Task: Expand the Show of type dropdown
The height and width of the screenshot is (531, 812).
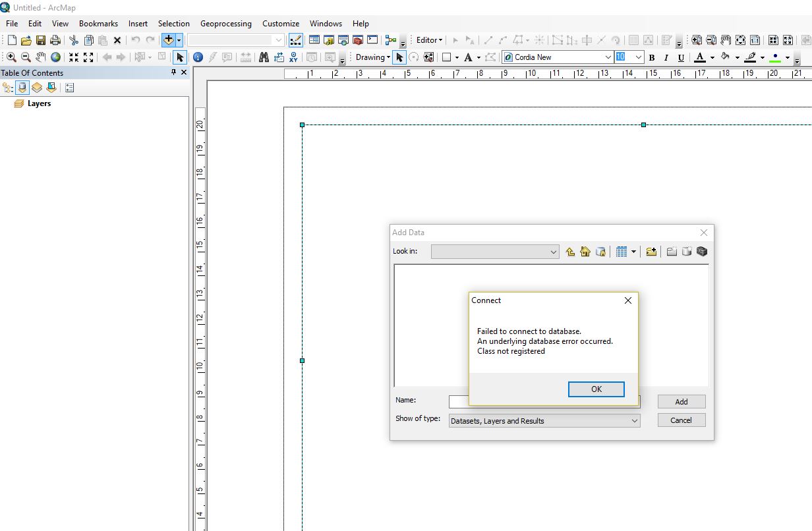Action: point(634,421)
